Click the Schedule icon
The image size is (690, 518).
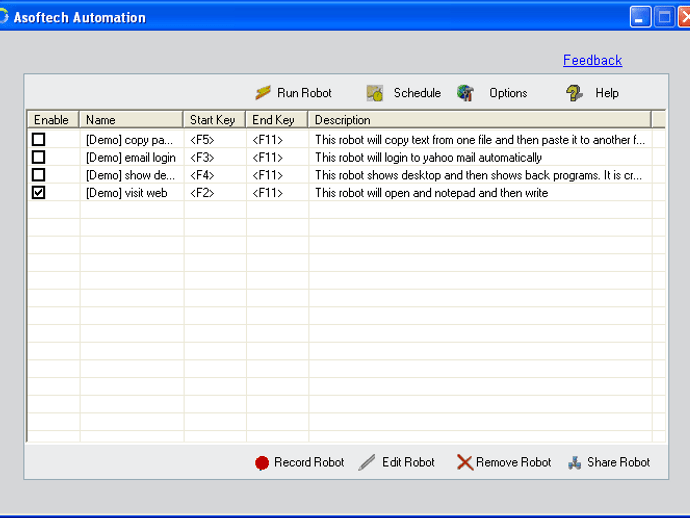375,93
